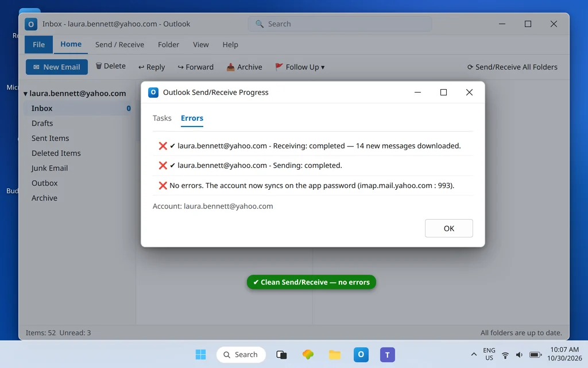Click the Reply toolbar button
This screenshot has width=588, height=368.
point(152,67)
